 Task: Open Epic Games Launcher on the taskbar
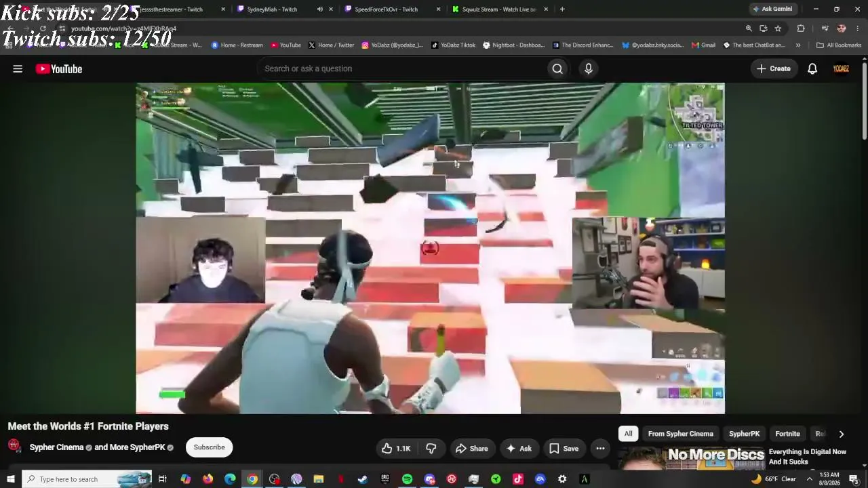click(385, 479)
